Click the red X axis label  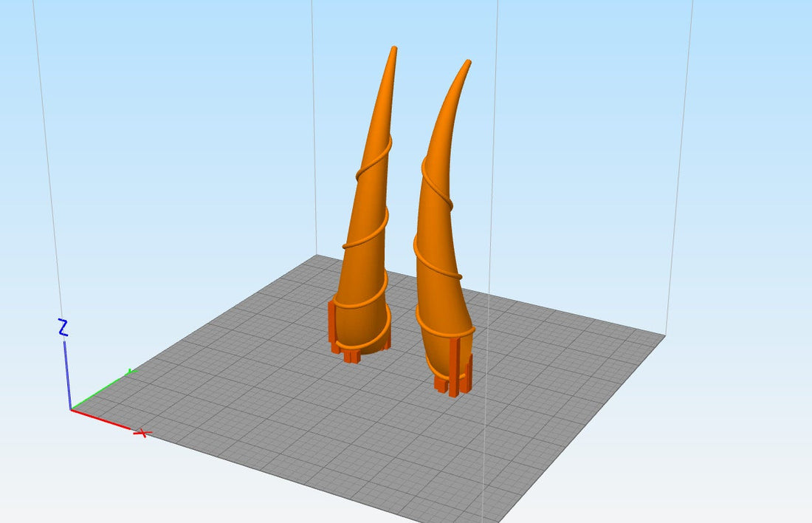[x=142, y=433]
